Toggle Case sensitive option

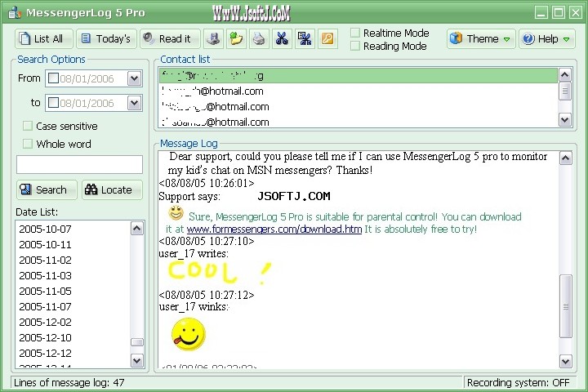pyautogui.click(x=28, y=126)
